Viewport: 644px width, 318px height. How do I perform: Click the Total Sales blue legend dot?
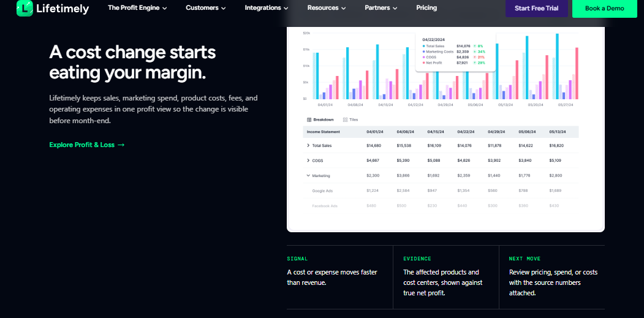point(423,46)
